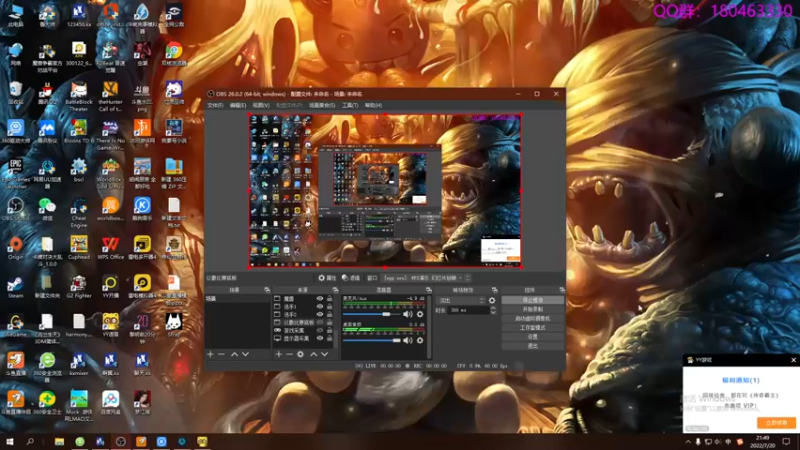Open Cuphead desktop shortcut

79,248
